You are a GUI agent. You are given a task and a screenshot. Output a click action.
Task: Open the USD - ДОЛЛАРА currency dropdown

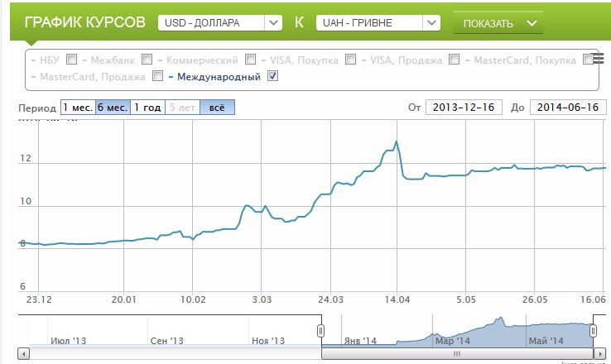[219, 22]
